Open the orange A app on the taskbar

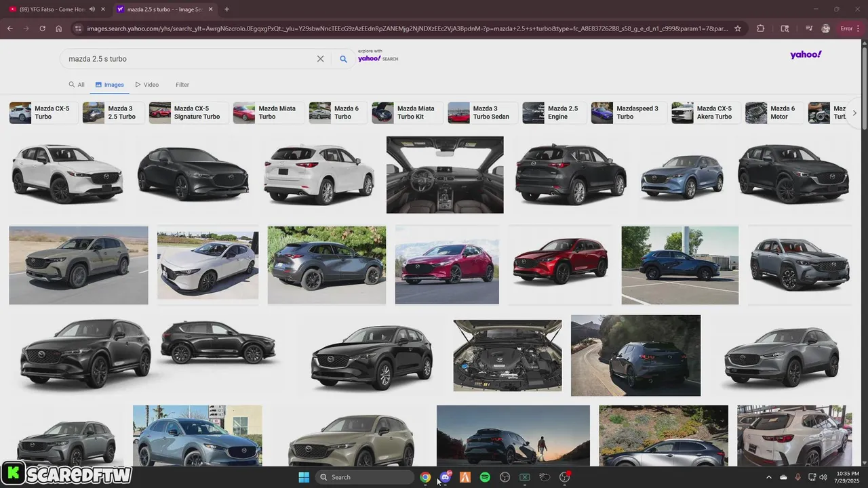coord(465,477)
